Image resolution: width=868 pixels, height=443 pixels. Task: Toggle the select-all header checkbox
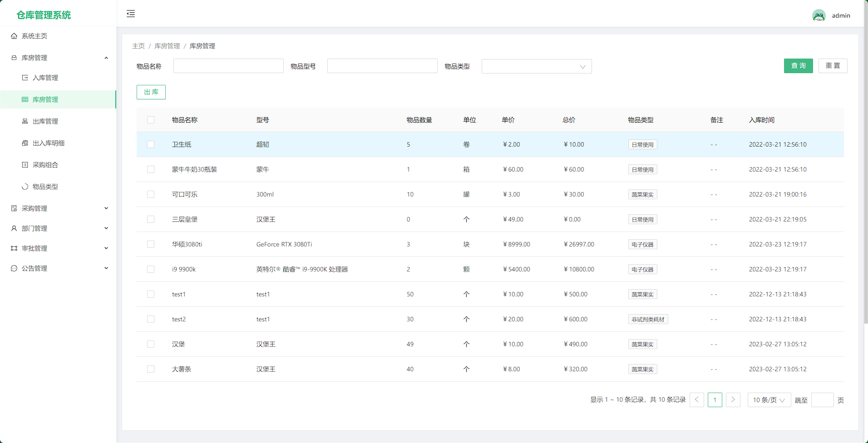click(x=151, y=120)
